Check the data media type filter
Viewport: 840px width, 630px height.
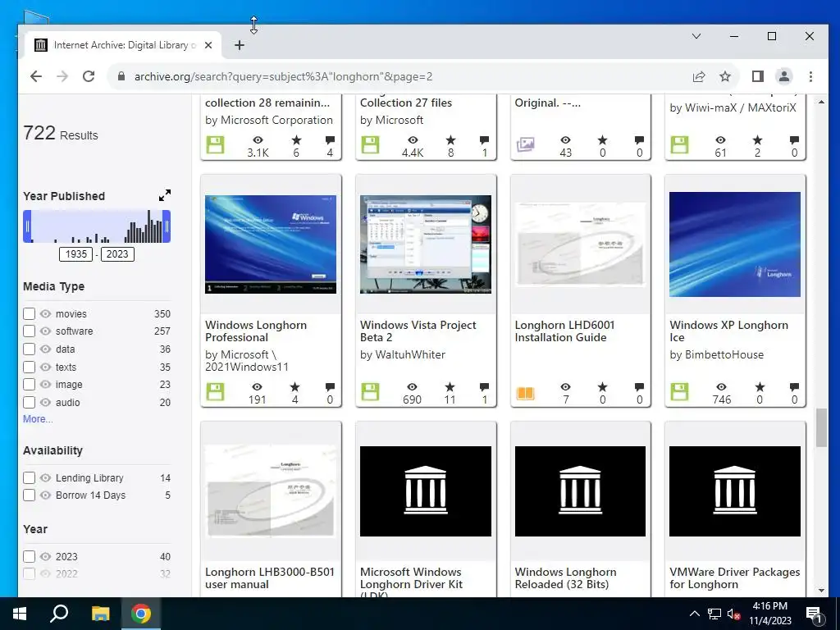point(29,349)
